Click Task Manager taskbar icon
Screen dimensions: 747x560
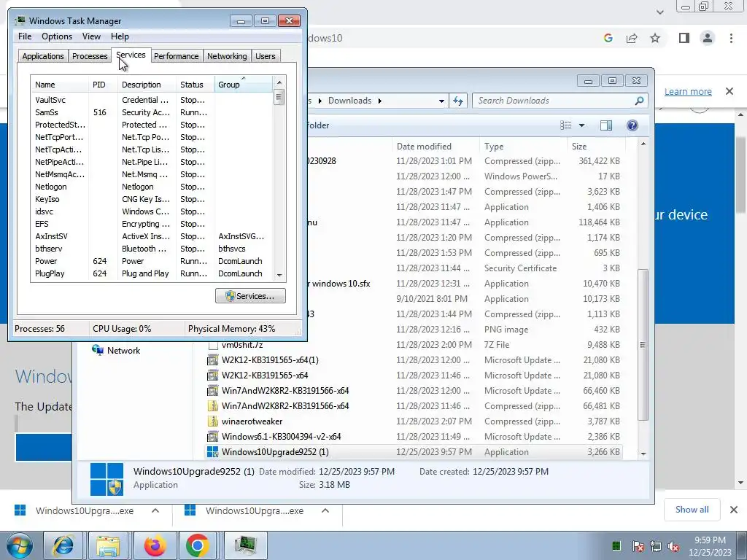coord(246,545)
